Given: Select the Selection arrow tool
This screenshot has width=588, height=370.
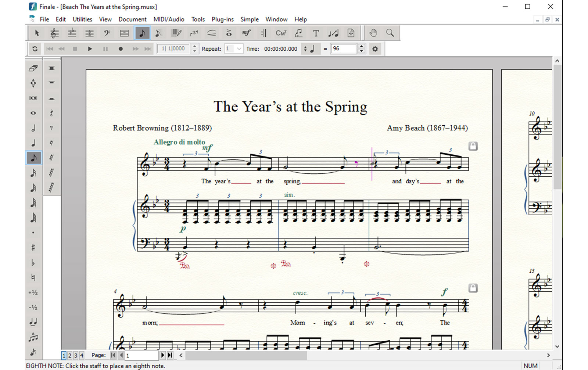Looking at the screenshot, I should [x=37, y=33].
